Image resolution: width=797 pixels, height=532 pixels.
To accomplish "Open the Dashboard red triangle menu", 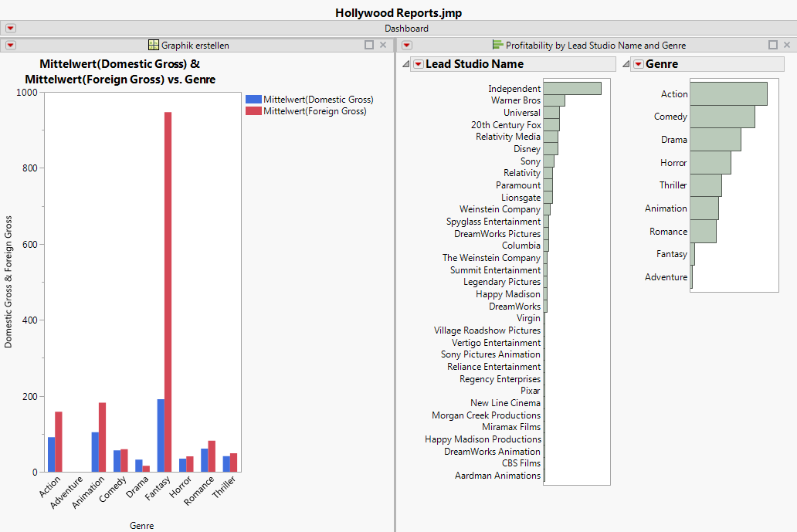I will click(x=11, y=29).
